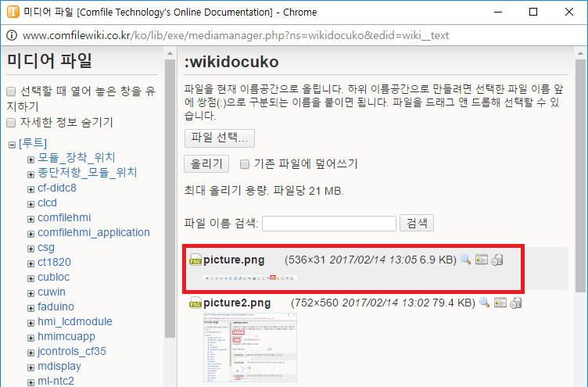This screenshot has width=588, height=387.
Task: Check the 기존 파일에 덮어쓰기 option
Action: click(245, 164)
